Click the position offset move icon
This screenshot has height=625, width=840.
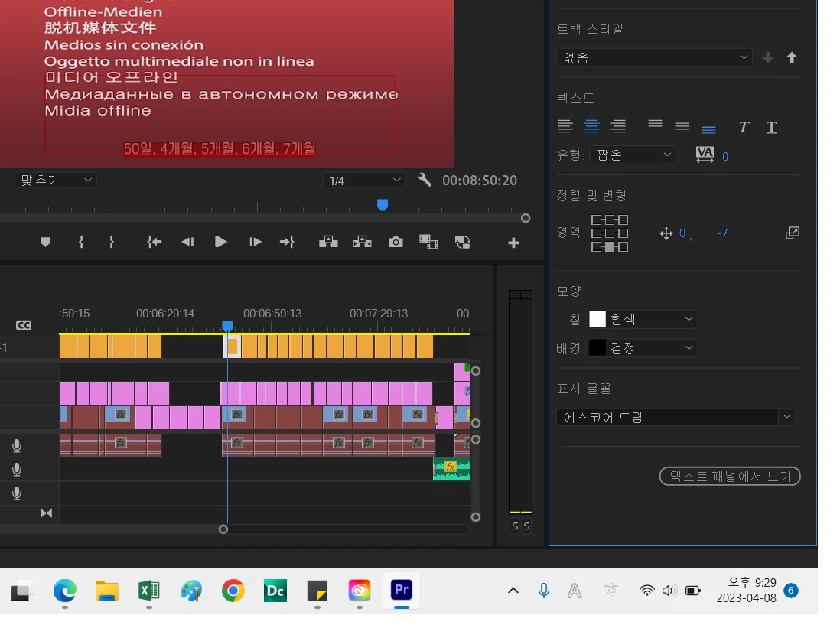(x=666, y=233)
